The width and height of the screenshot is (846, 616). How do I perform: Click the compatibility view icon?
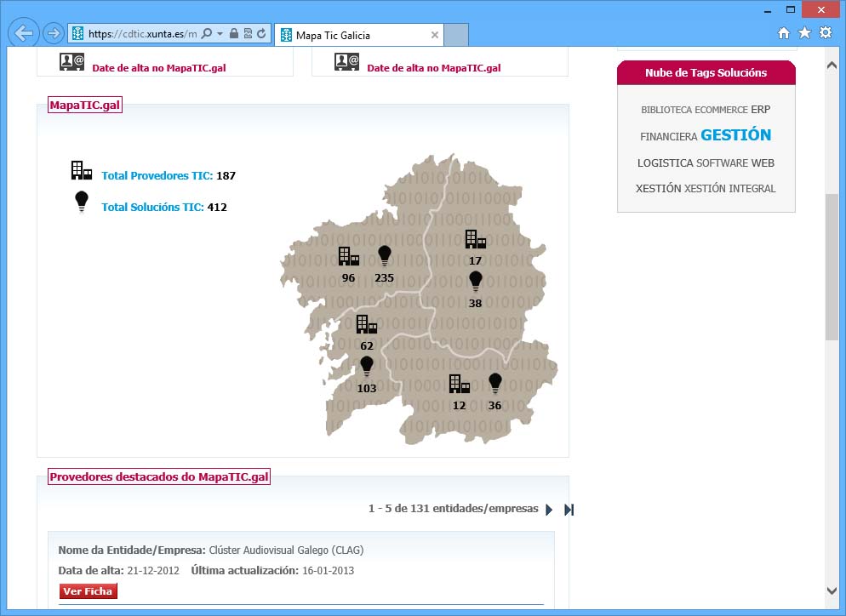click(248, 33)
